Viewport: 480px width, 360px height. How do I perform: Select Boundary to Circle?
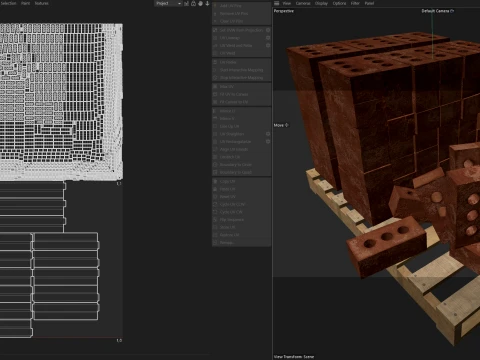pyautogui.click(x=242, y=165)
